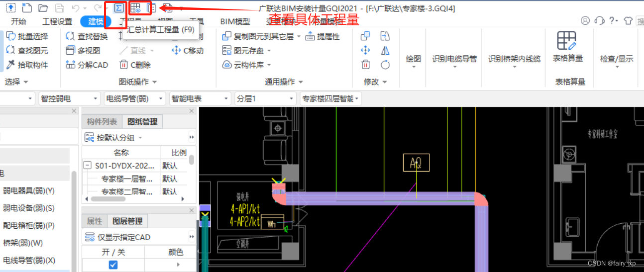Expand 检查/显示 dropdown

point(617,68)
